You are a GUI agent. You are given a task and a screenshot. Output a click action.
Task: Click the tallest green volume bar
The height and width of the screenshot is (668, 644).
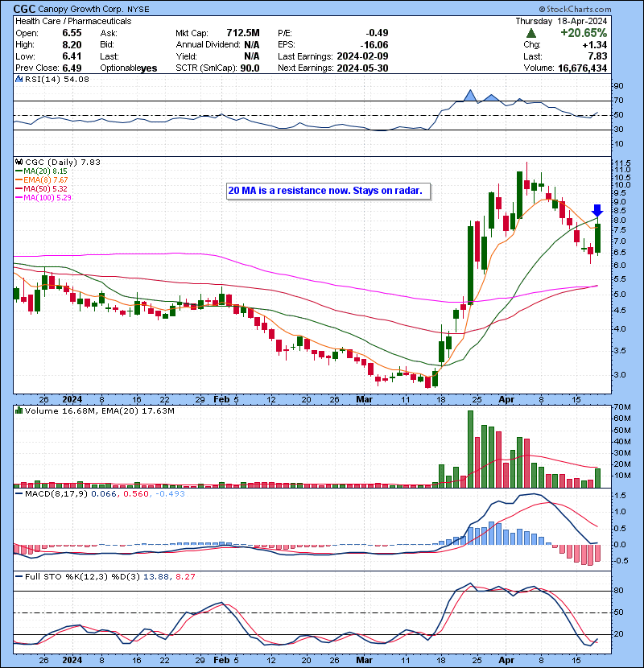tap(471, 449)
